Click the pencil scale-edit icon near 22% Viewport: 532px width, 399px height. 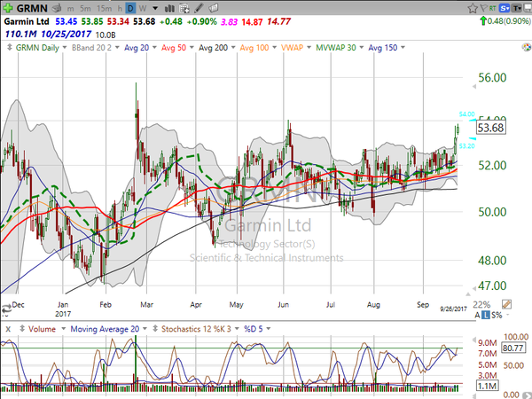point(507,304)
